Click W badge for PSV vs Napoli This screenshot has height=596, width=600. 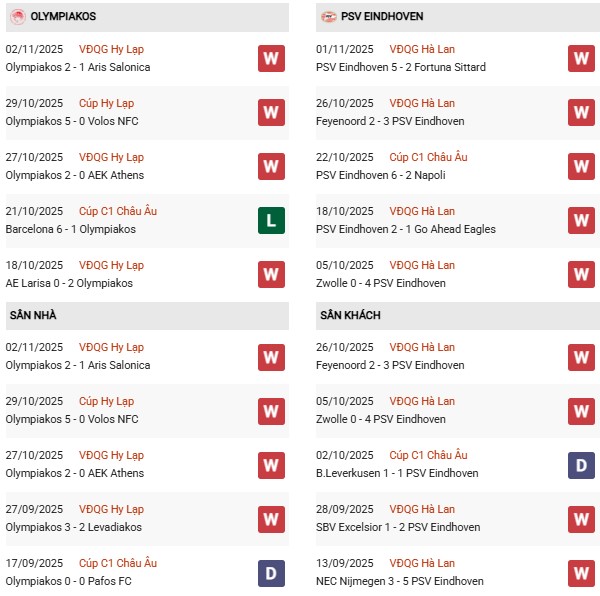pos(582,166)
